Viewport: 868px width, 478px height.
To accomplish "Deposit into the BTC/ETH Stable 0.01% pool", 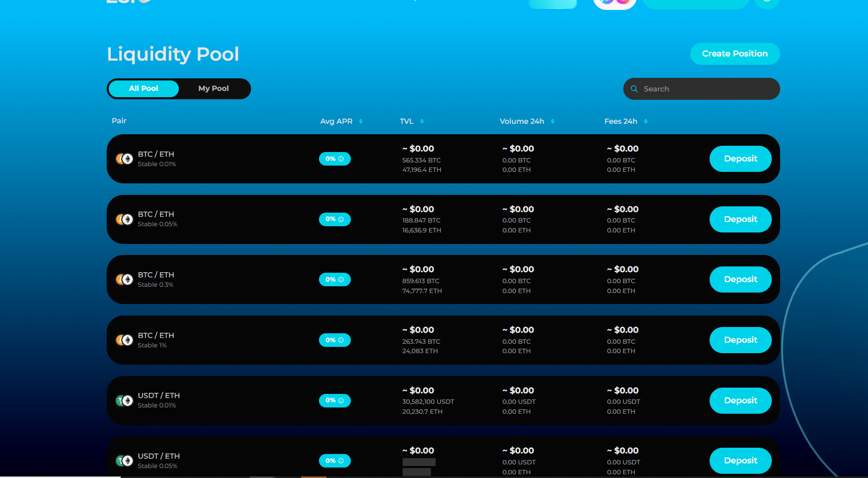I will (x=740, y=159).
